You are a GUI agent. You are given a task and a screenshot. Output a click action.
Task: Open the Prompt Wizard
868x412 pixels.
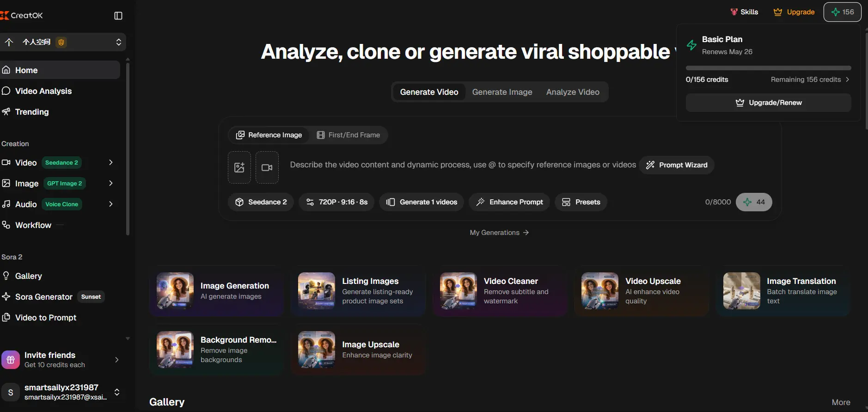pyautogui.click(x=677, y=165)
